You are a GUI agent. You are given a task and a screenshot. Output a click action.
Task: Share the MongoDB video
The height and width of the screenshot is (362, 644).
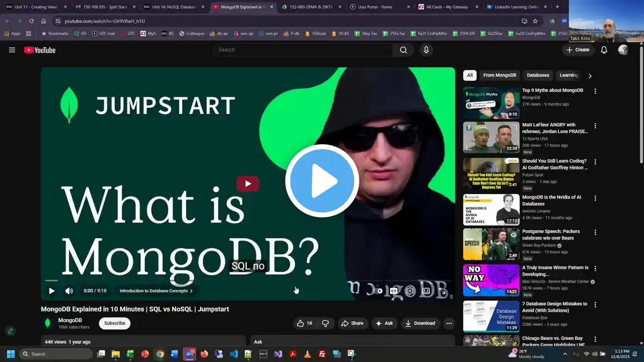point(352,323)
